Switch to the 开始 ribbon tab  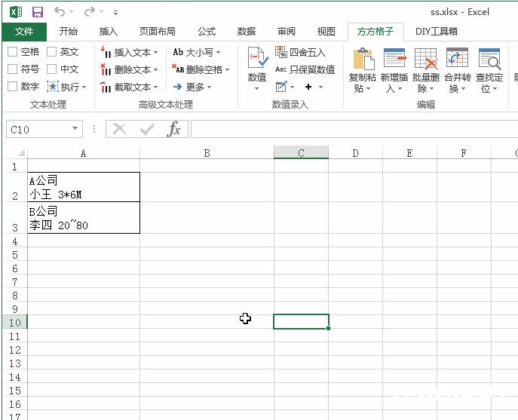point(69,32)
